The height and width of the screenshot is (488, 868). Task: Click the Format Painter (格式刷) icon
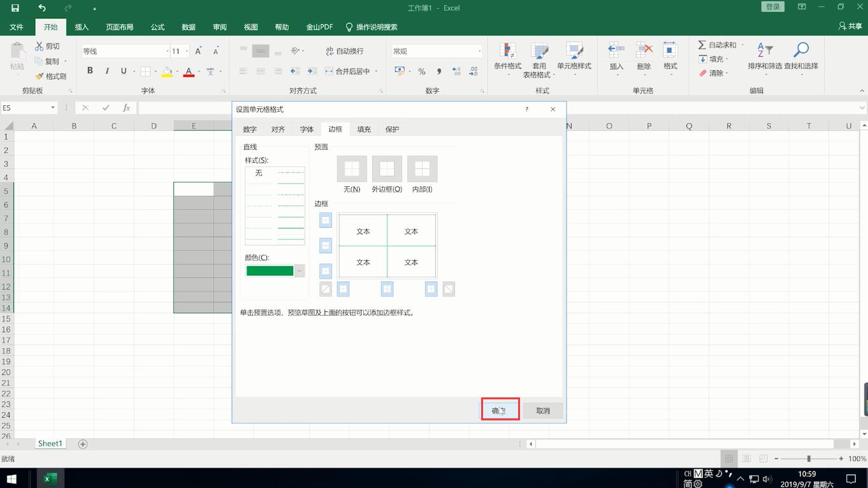click(40, 76)
